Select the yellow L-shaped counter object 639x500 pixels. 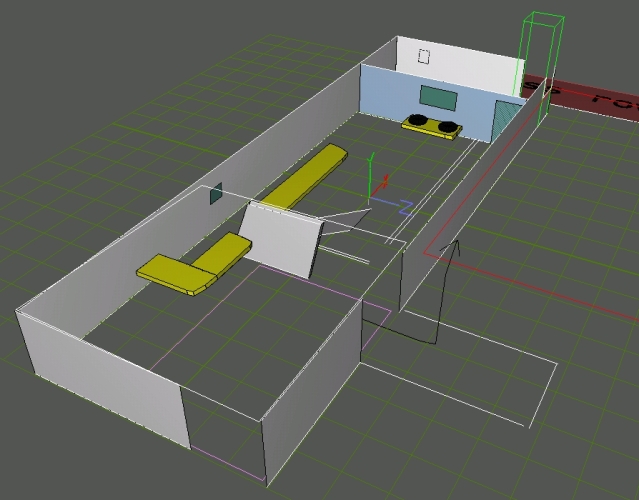coord(194,265)
